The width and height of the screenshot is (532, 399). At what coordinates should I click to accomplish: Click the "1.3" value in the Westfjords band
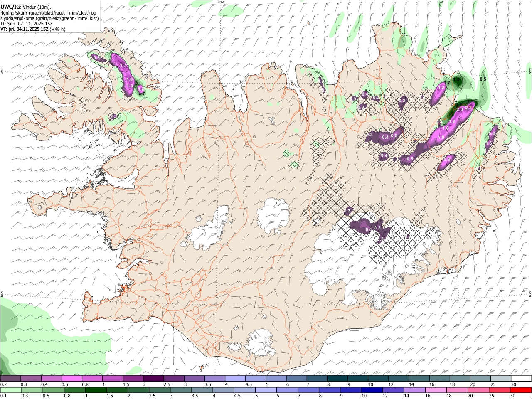[x=130, y=86]
